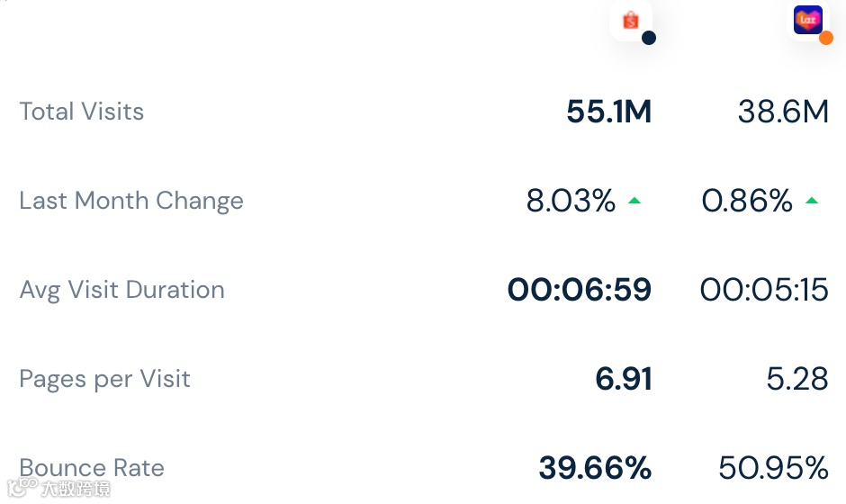
Task: Click the 50.95% bounce rate value
Action: pyautogui.click(x=773, y=468)
